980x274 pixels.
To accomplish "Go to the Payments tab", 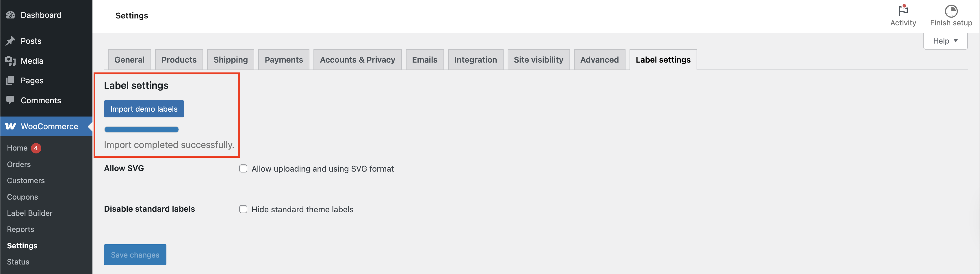I will [284, 60].
